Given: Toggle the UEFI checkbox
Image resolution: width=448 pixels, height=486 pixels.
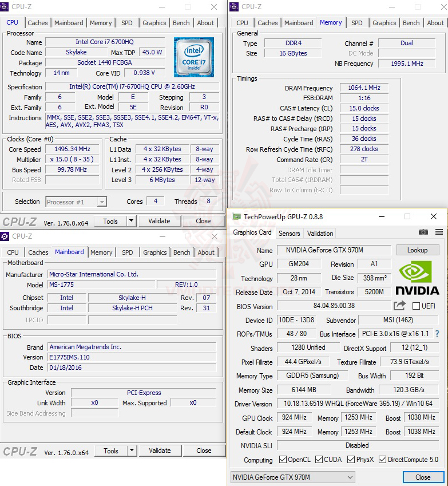Looking at the screenshot, I should pyautogui.click(x=417, y=306).
